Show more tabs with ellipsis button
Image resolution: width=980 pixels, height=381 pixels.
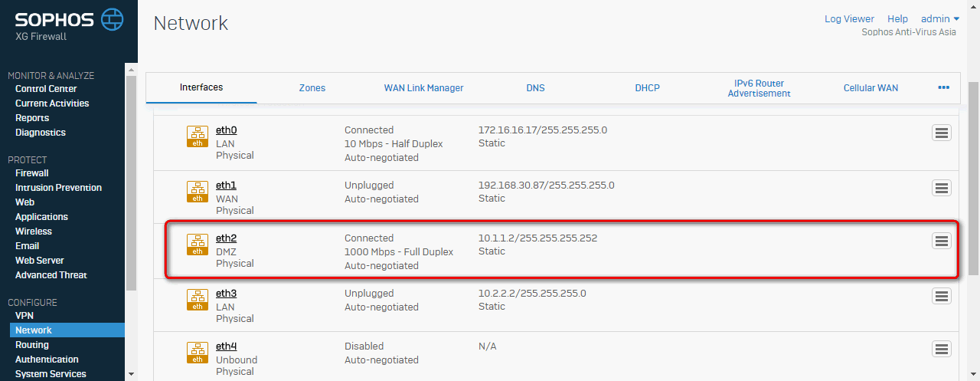(x=943, y=88)
